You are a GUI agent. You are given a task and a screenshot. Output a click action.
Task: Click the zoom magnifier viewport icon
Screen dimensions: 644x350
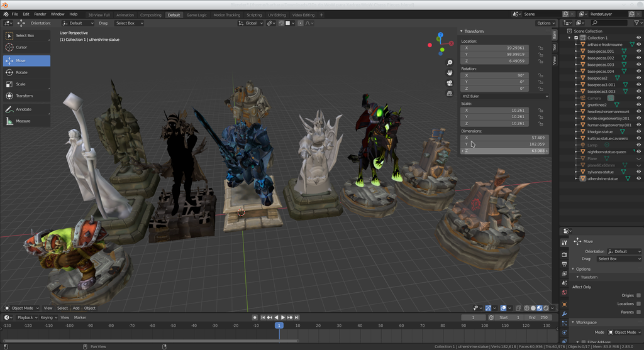click(x=450, y=63)
